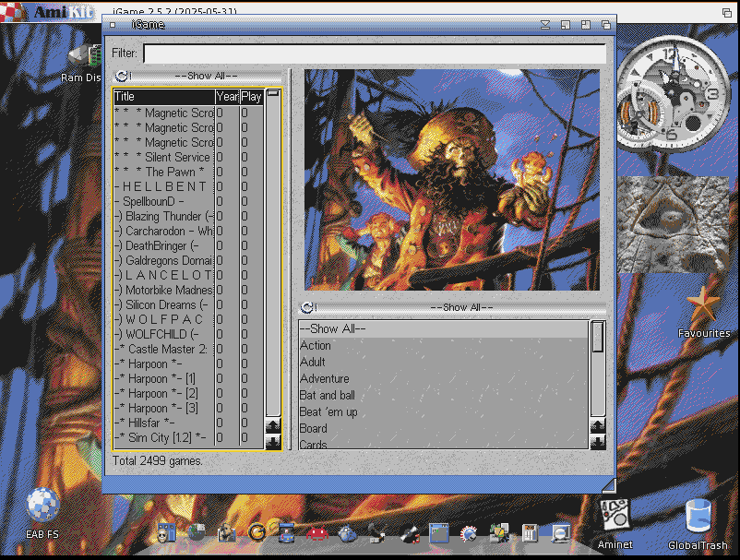740x560 pixels.
Task: Click the game list scrollbar knob
Action: 273,93
